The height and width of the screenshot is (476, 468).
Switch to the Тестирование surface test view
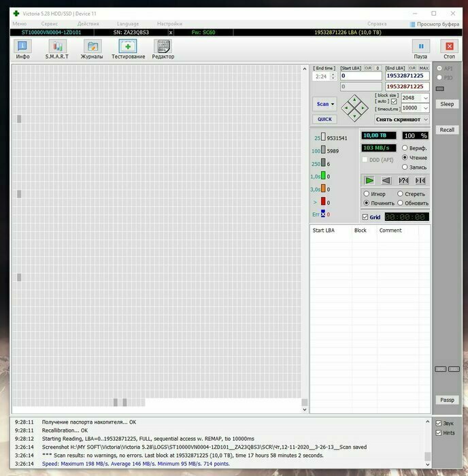[128, 49]
